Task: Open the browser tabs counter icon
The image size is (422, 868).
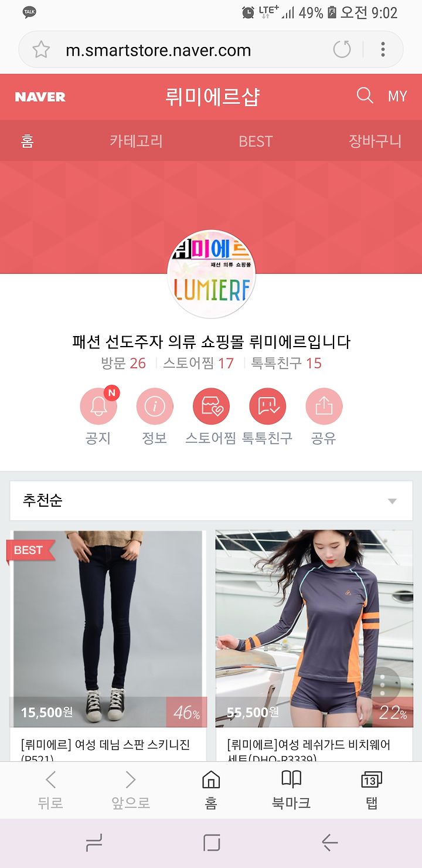Action: point(372,790)
